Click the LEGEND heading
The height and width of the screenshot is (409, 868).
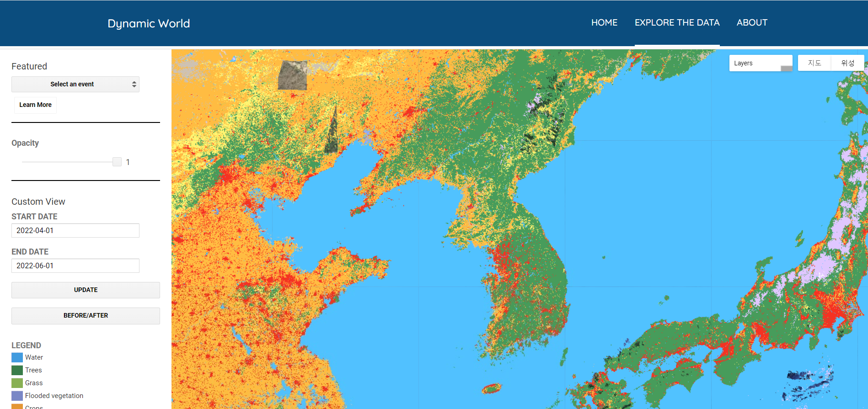click(26, 345)
